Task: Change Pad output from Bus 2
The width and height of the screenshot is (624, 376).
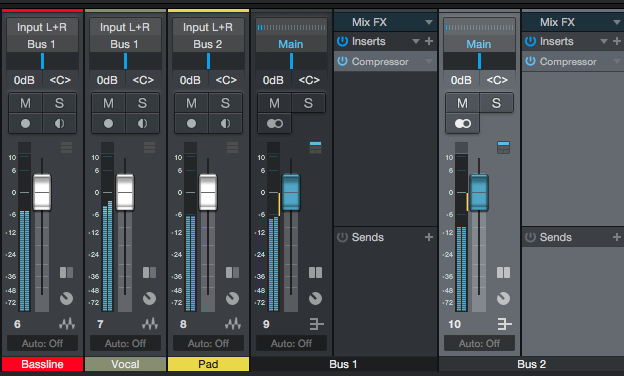Action: pyautogui.click(x=208, y=44)
